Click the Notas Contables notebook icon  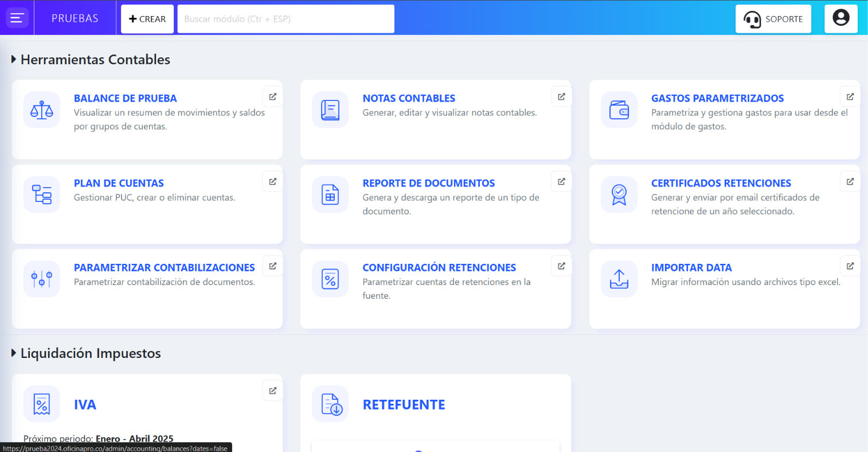click(330, 110)
